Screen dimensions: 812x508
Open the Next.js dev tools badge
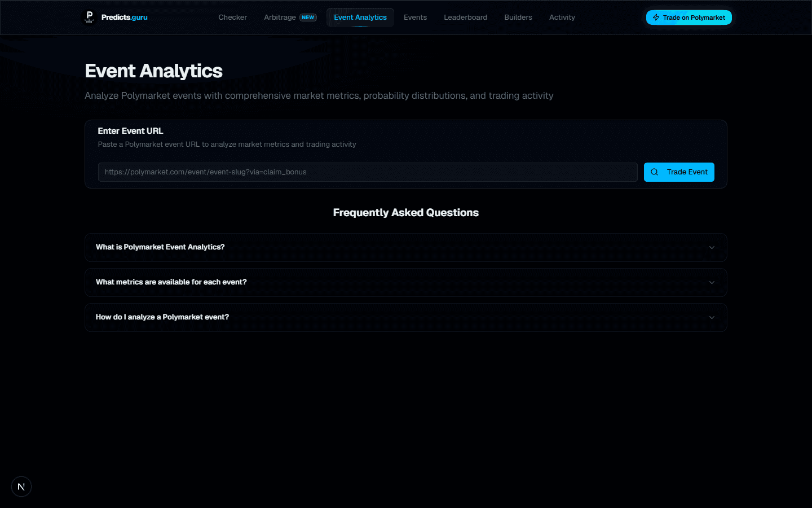tap(21, 487)
